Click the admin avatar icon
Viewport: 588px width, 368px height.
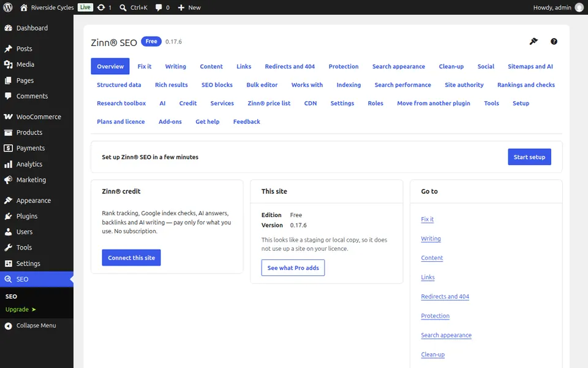pyautogui.click(x=579, y=7)
